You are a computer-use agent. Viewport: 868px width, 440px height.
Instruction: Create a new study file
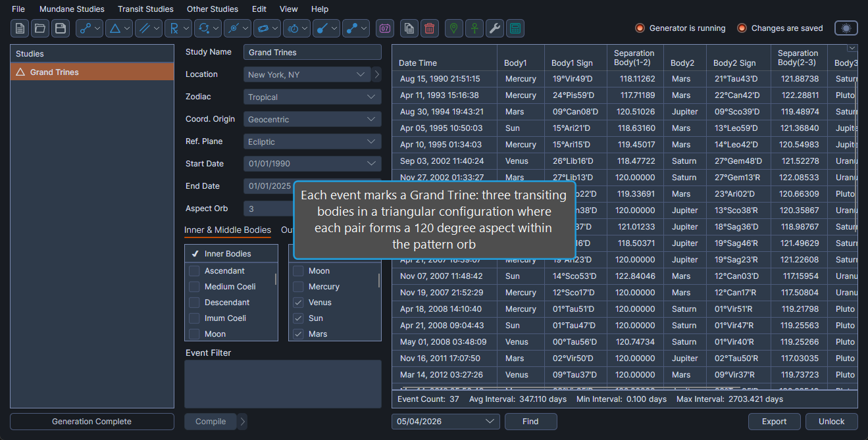[x=20, y=28]
